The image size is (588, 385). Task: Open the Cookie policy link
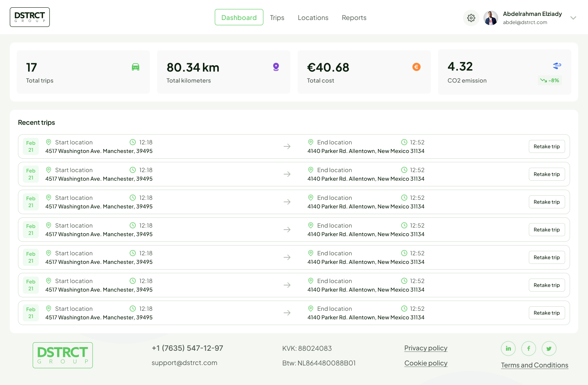click(x=425, y=363)
